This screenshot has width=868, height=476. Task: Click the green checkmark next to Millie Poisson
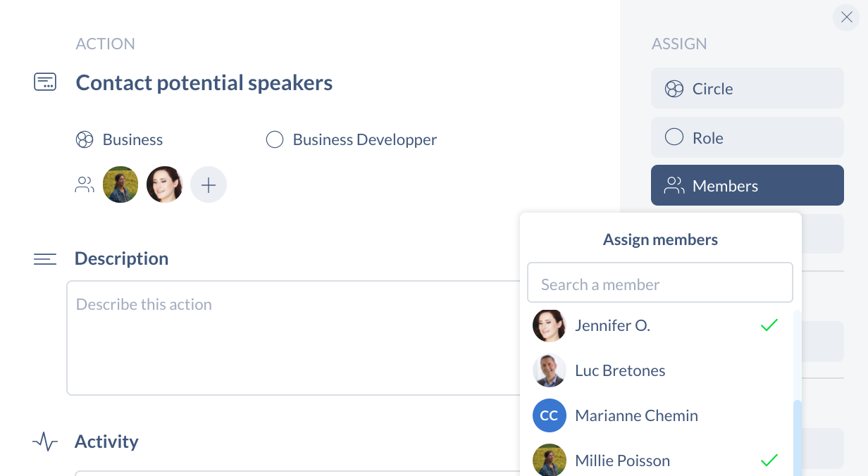pyautogui.click(x=769, y=461)
